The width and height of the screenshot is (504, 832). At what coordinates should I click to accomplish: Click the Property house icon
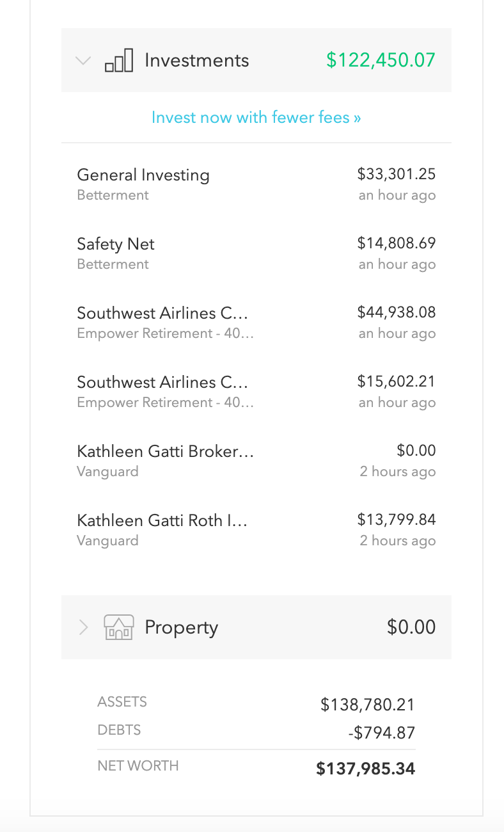(119, 627)
